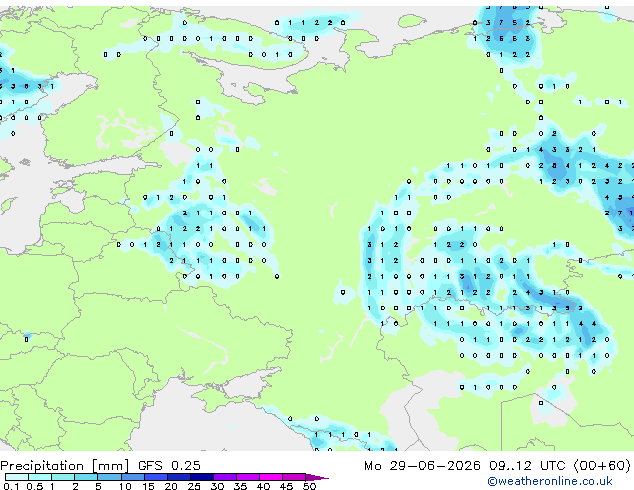Click the '0.5' legend scale label

coord(35,486)
